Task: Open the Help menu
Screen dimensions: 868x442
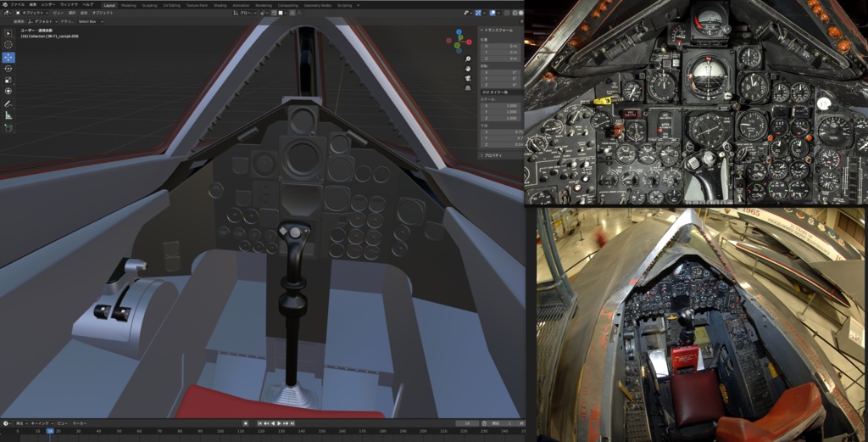Action: tap(87, 5)
